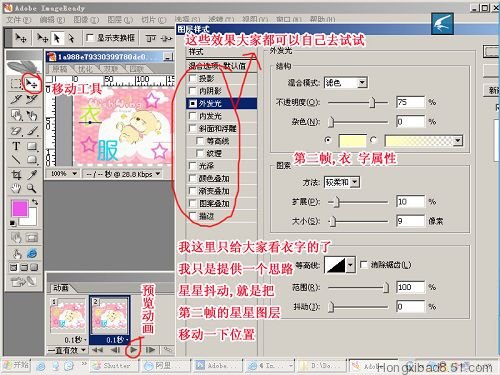This screenshot has width=500, height=375.
Task: Toggle the 内发光 inner glow checkbox
Action: [x=192, y=116]
